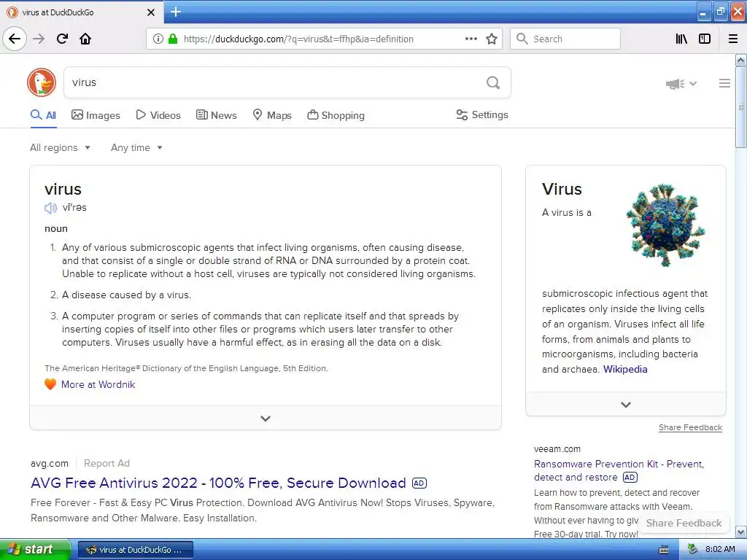Open the search Settings menu
The image size is (747, 560).
482,114
